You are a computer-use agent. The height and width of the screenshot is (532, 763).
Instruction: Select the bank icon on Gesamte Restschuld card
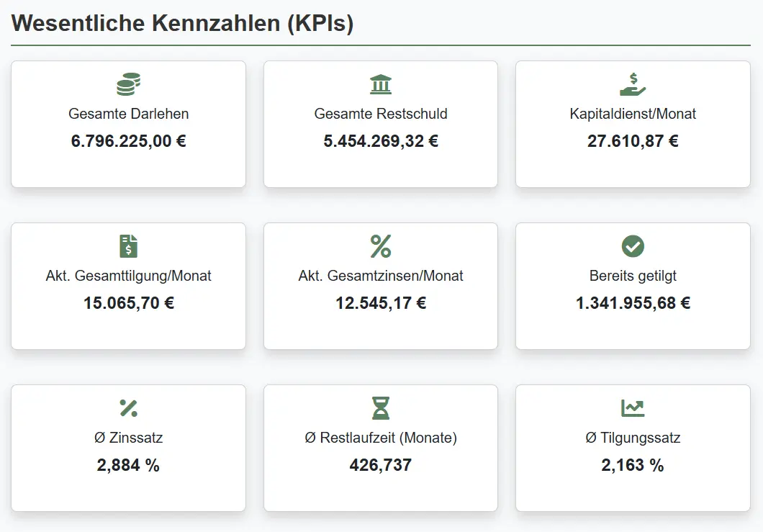point(380,84)
